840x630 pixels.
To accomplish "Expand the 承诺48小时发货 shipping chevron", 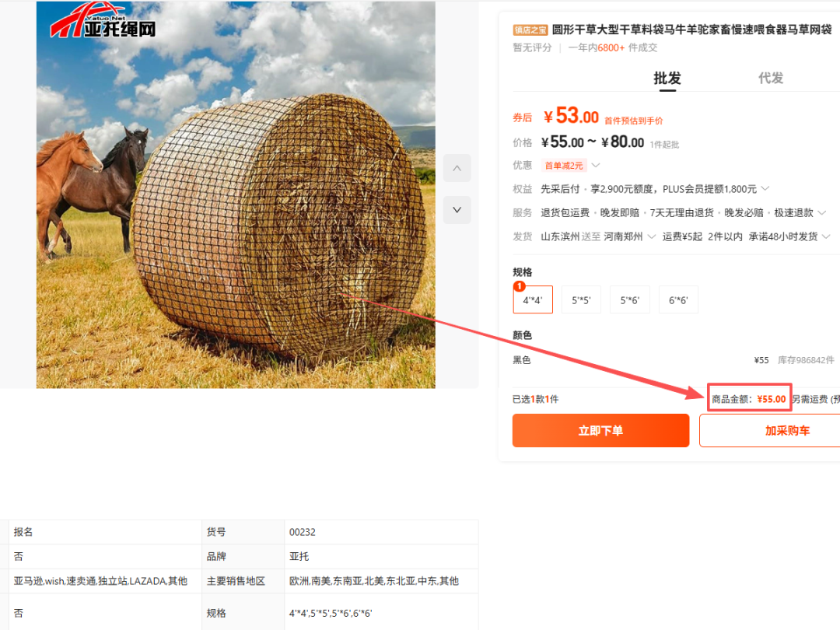I will [x=825, y=236].
